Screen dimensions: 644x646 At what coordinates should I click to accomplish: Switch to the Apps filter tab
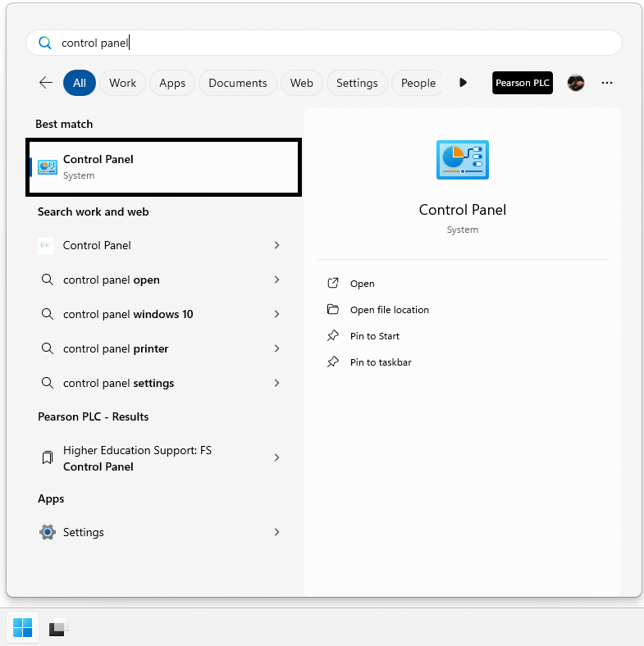click(172, 83)
